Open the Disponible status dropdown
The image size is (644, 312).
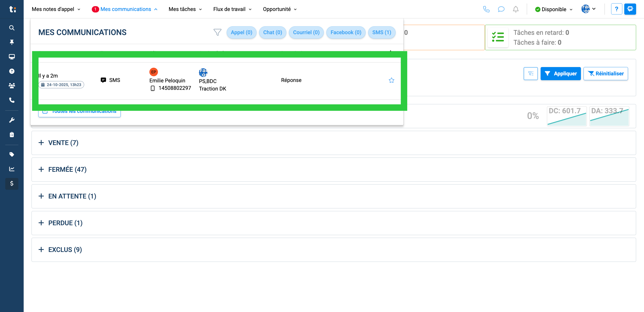point(554,9)
